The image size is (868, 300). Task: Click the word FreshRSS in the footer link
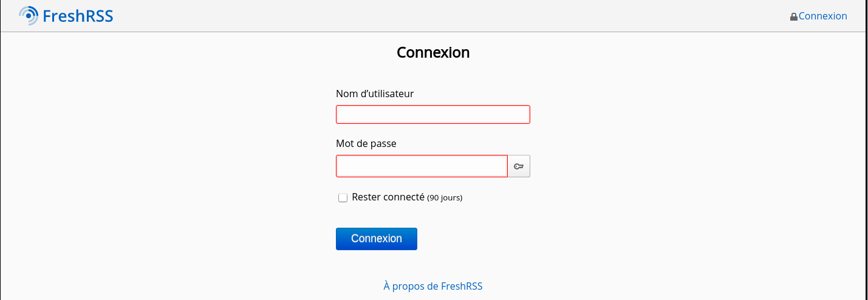tap(462, 286)
